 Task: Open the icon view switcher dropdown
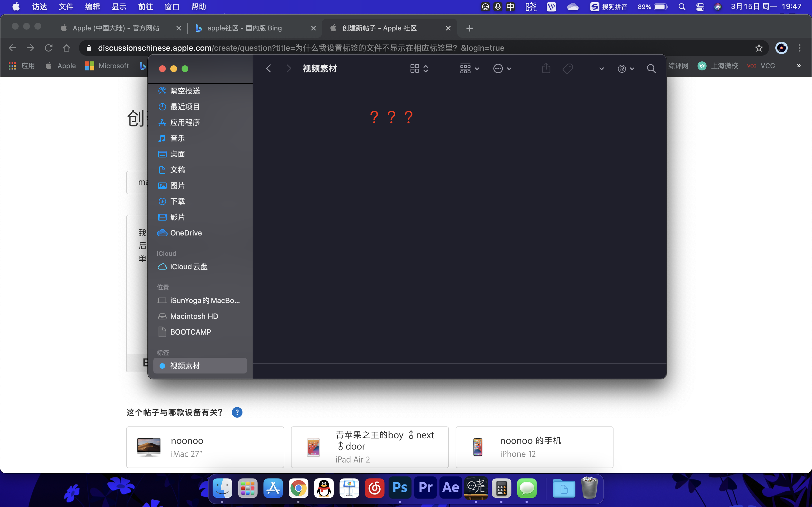pyautogui.click(x=419, y=69)
